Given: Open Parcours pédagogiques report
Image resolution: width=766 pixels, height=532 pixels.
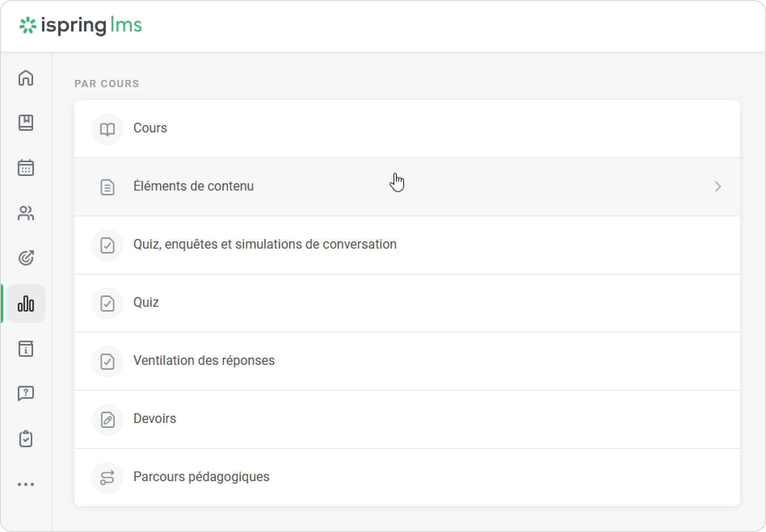Looking at the screenshot, I should coord(201,477).
